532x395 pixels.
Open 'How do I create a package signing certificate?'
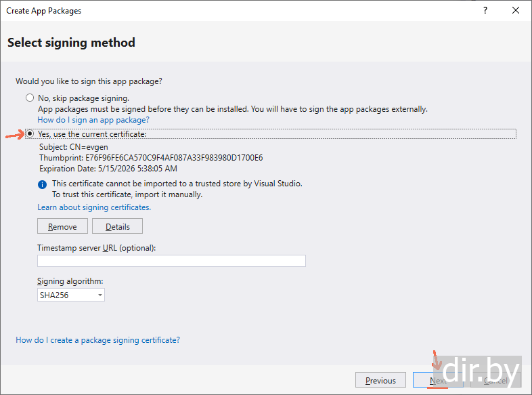[x=97, y=340]
